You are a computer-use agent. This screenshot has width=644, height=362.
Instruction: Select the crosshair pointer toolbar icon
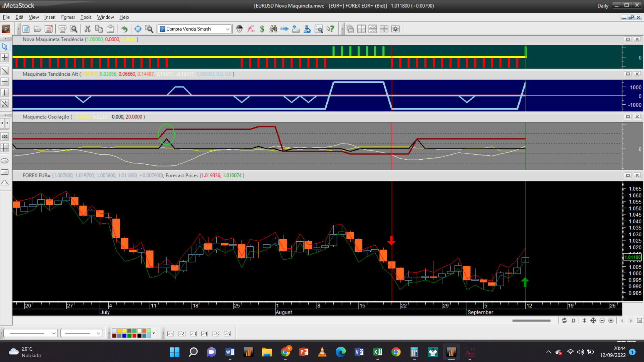[138, 29]
